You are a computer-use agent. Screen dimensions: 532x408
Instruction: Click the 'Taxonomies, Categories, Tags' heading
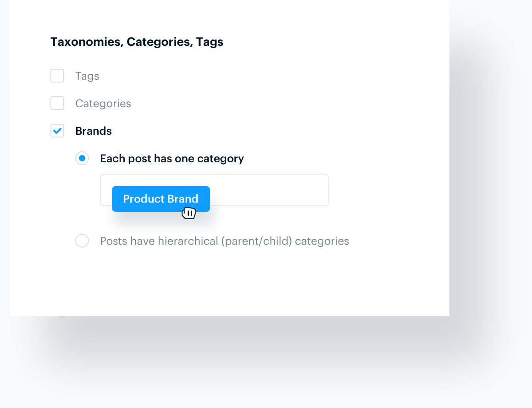(x=137, y=42)
